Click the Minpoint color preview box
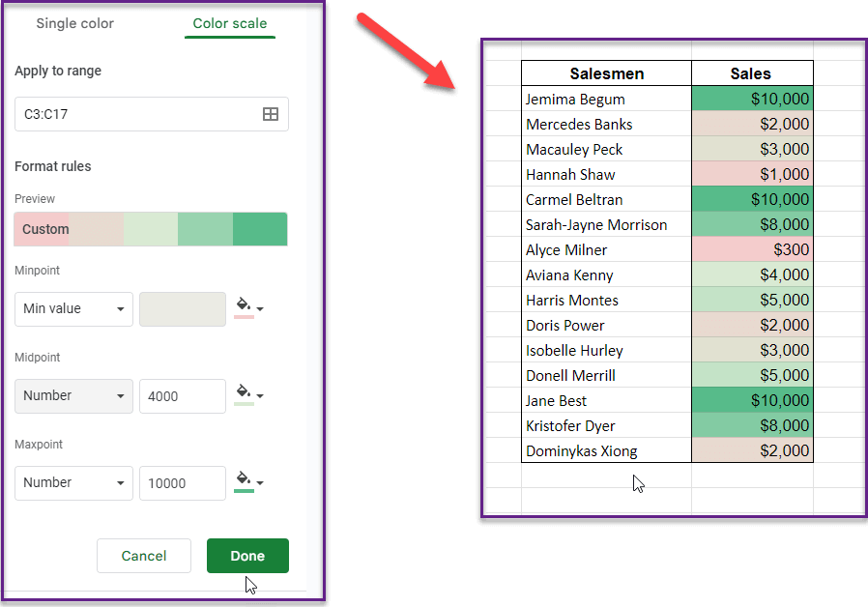868x607 pixels. pyautogui.click(x=182, y=308)
